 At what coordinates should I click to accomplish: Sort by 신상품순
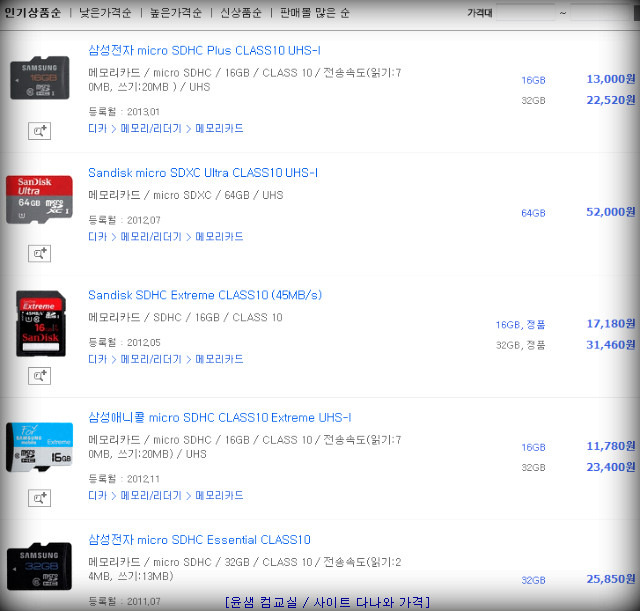241,13
